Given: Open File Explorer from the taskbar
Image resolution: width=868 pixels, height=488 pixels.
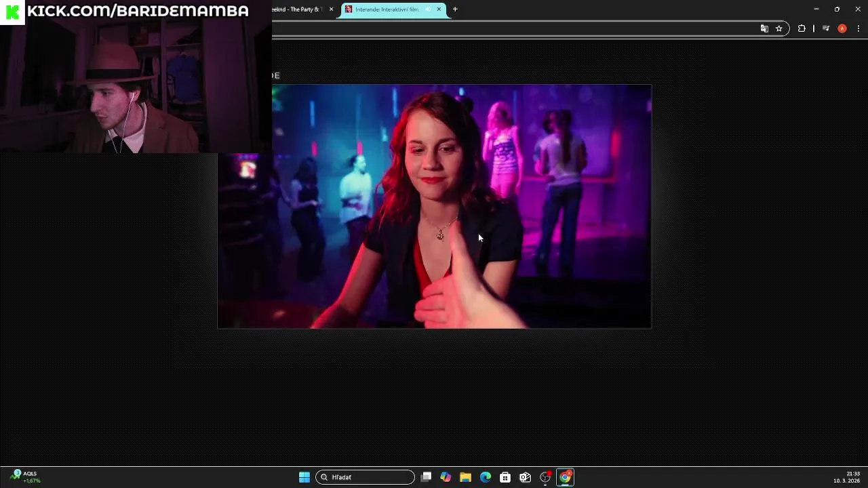Looking at the screenshot, I should 465,477.
